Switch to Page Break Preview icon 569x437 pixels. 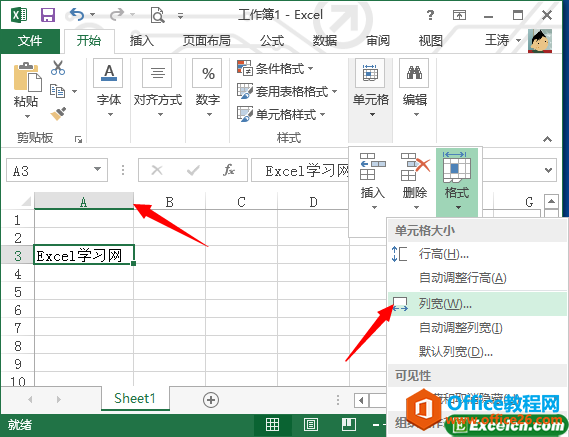click(x=349, y=424)
